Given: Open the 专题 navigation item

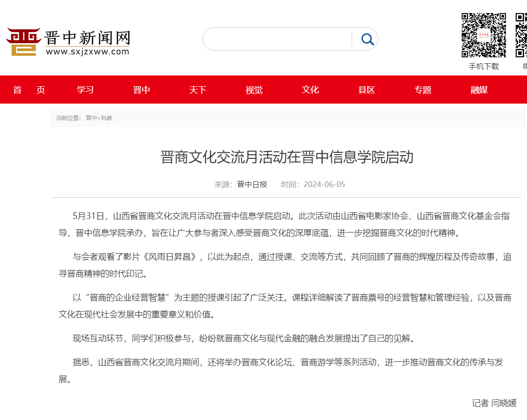Looking at the screenshot, I should coord(423,90).
